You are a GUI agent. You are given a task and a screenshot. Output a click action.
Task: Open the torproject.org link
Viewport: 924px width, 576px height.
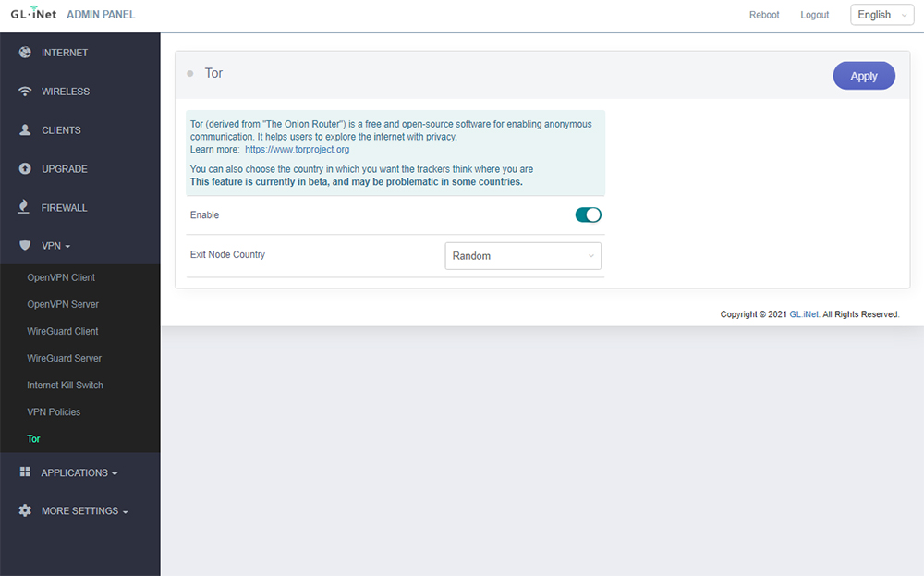point(297,149)
